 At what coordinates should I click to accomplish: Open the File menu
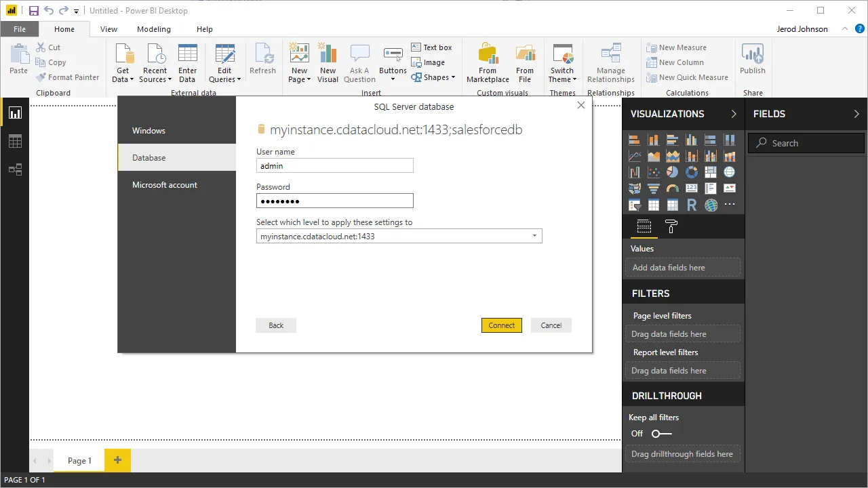click(20, 29)
